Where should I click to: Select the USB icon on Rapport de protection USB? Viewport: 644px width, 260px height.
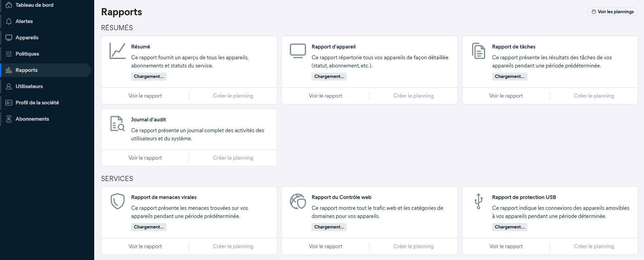click(478, 201)
